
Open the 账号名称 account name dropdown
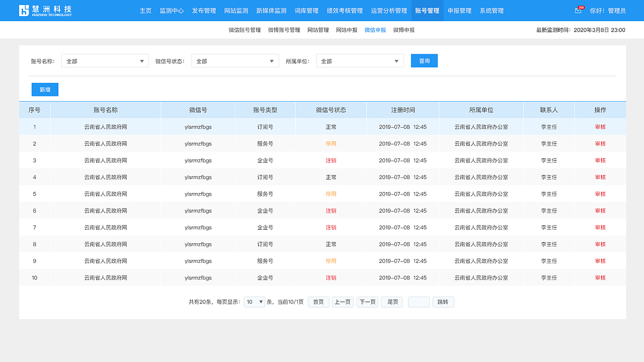pyautogui.click(x=104, y=60)
